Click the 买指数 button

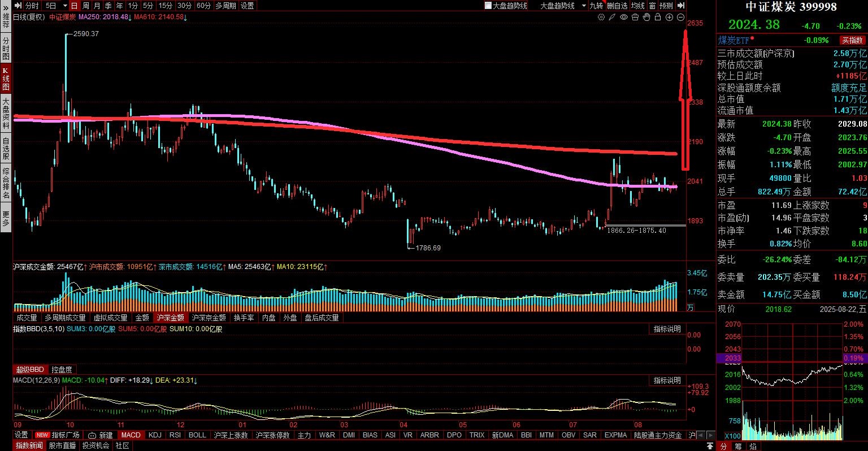pos(852,41)
